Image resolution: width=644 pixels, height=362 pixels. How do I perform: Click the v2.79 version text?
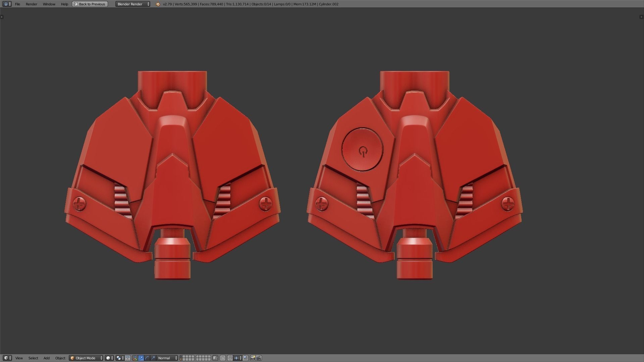(167, 4)
